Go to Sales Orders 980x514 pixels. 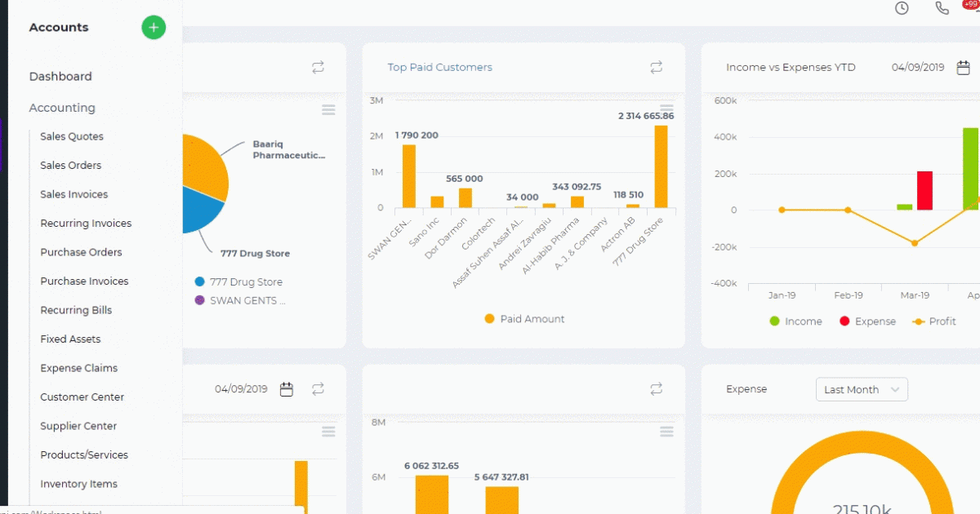point(71,165)
